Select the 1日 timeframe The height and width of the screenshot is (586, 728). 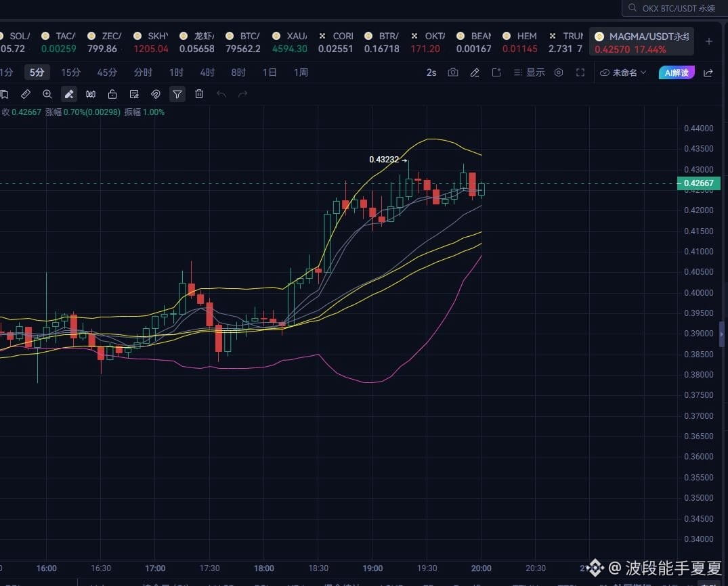click(x=270, y=72)
